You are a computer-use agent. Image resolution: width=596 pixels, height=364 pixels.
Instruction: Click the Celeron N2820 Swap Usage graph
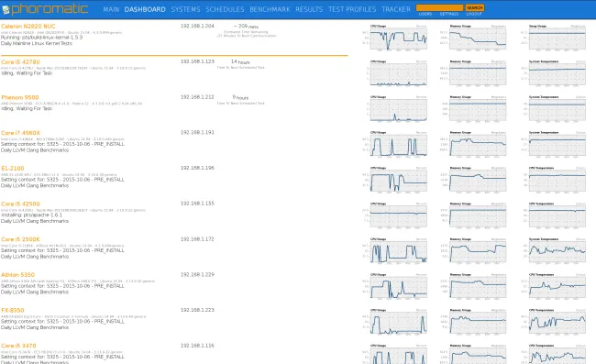click(x=553, y=38)
